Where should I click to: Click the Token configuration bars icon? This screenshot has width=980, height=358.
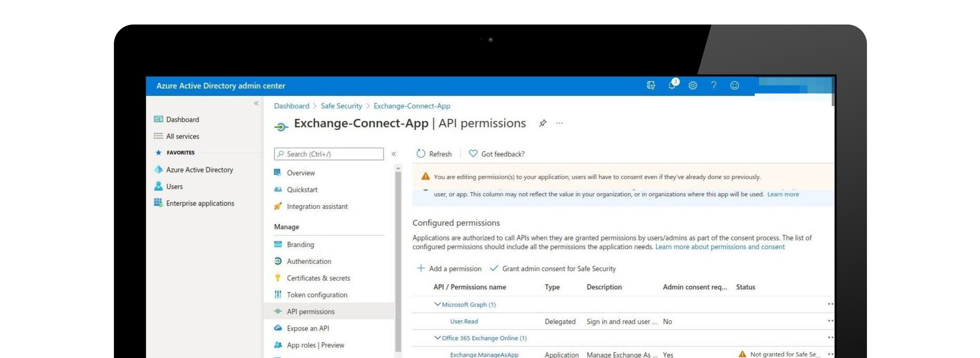278,295
